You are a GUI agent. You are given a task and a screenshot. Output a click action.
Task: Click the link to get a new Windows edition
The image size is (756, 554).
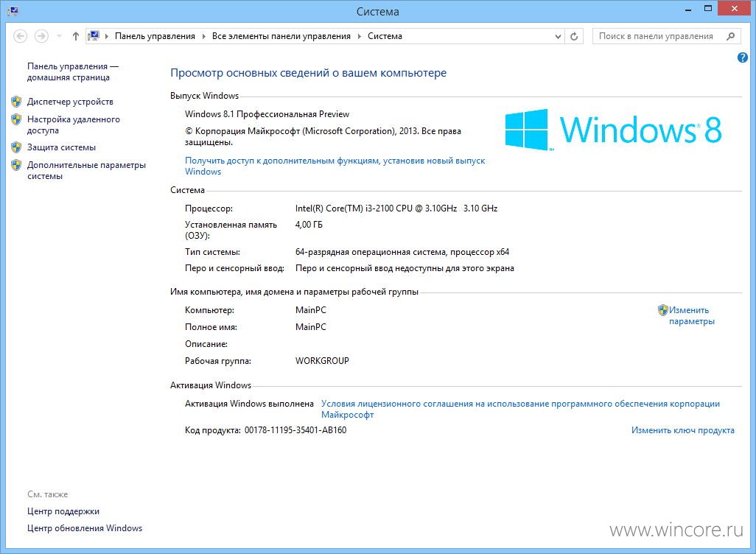335,166
